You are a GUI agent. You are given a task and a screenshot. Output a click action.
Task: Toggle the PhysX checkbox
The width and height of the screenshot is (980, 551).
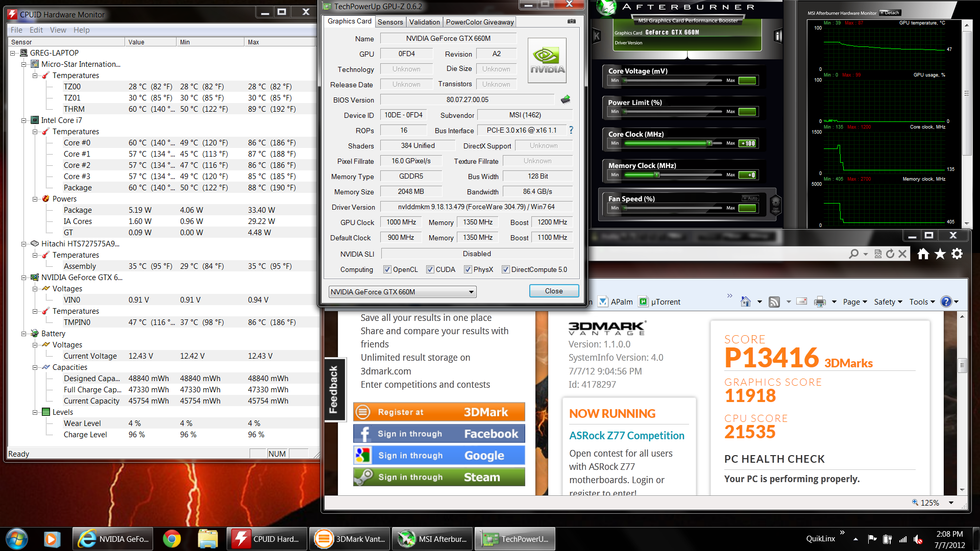click(x=468, y=269)
